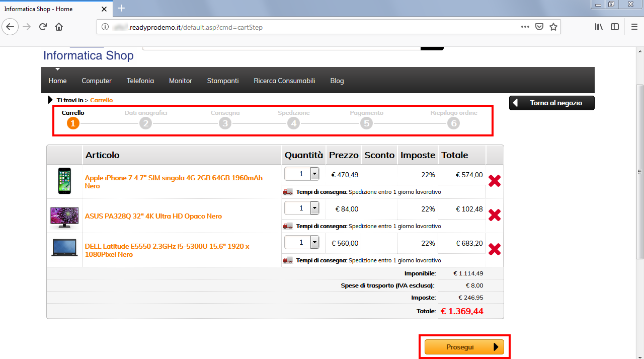
Task: Click Apple iPhone 7 thumbnail image
Action: point(64,181)
